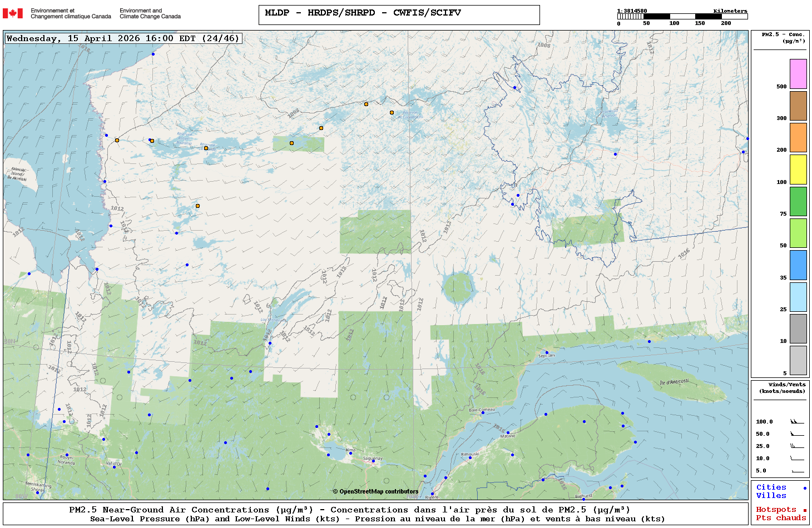Click the 25.0 knot wind barb symbol
The width and height of the screenshot is (812, 528).
pyautogui.click(x=797, y=446)
